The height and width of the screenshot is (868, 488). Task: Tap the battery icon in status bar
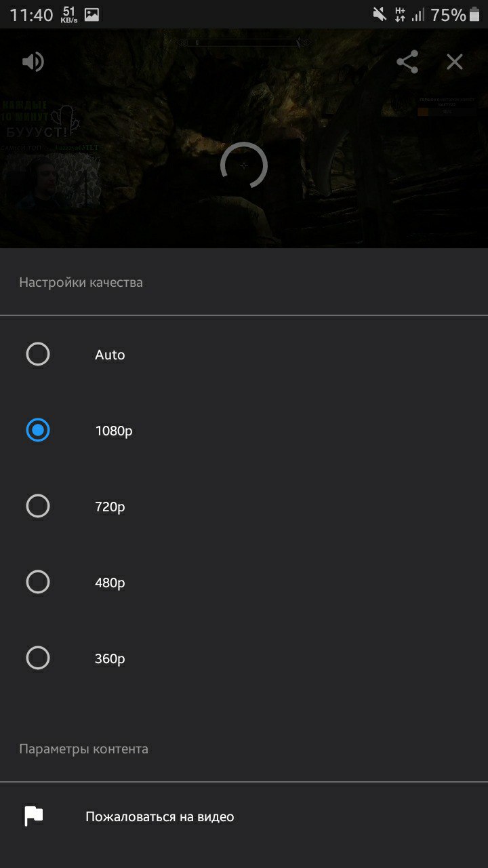(474, 14)
